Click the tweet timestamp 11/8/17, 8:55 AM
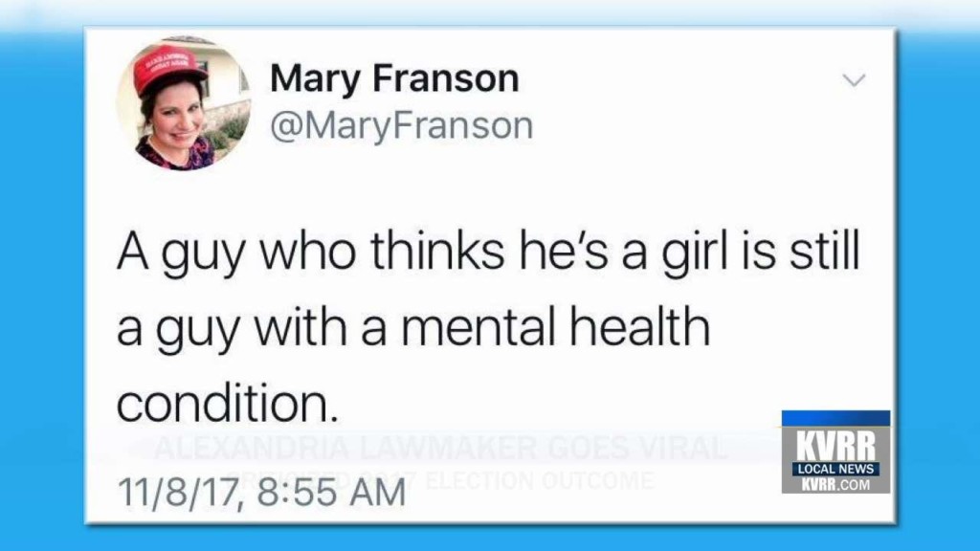The height and width of the screenshot is (551, 980). pyautogui.click(x=261, y=492)
